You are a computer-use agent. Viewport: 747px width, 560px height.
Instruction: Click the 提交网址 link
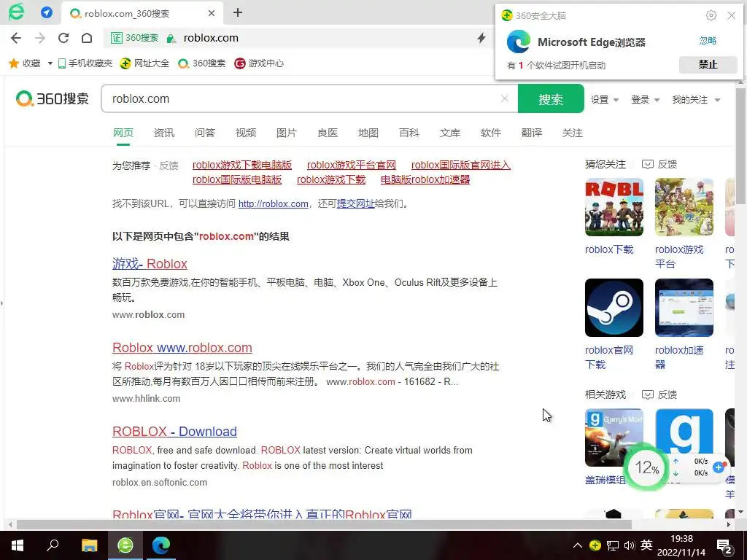(355, 204)
